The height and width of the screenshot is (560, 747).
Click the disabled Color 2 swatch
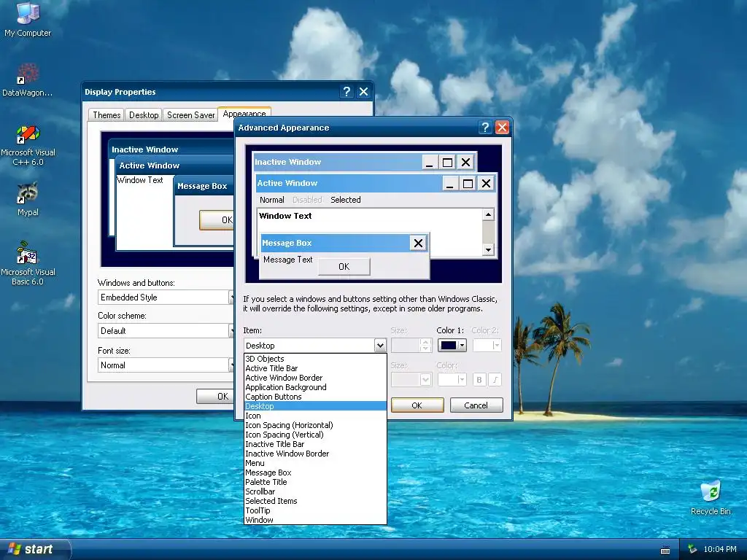coord(487,345)
